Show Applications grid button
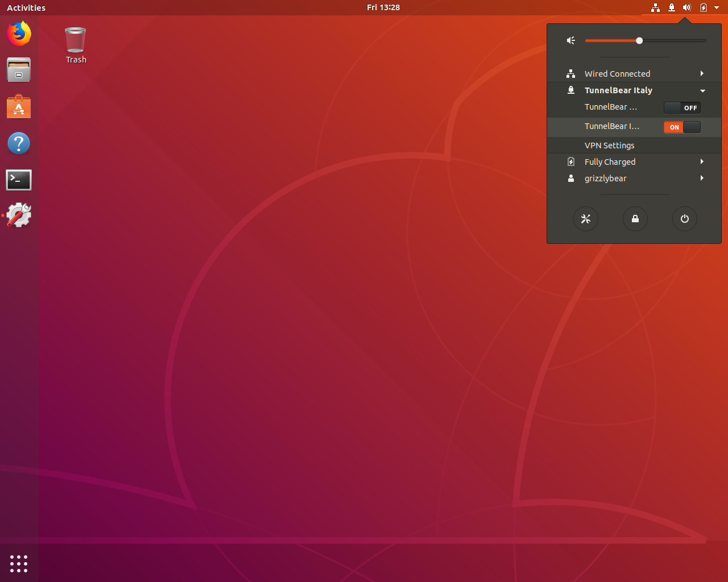 (x=19, y=564)
